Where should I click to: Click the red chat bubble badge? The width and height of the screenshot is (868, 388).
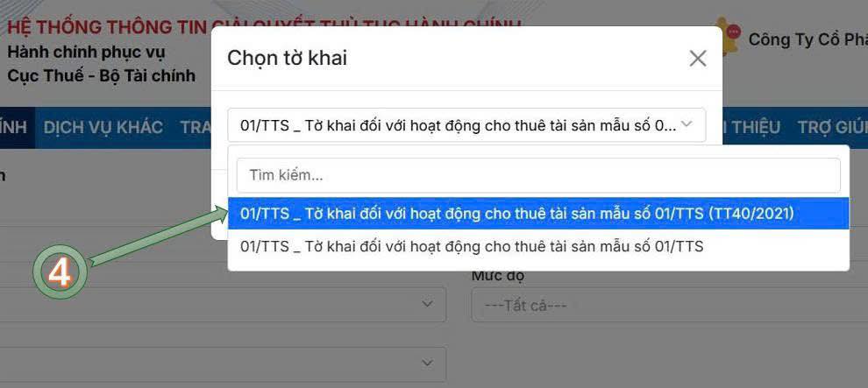(734, 32)
